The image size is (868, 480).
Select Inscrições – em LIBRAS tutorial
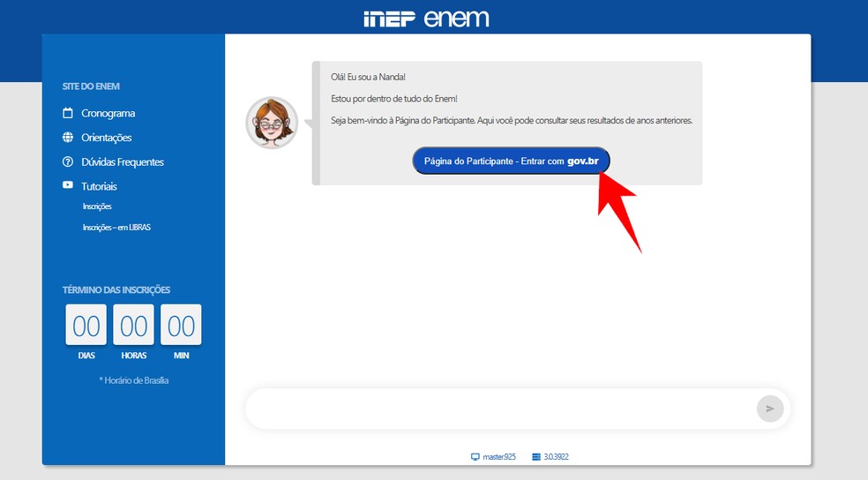[x=116, y=227]
